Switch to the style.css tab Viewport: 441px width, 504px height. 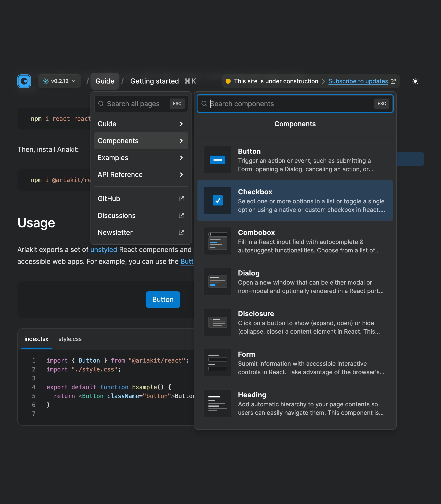pyautogui.click(x=70, y=339)
